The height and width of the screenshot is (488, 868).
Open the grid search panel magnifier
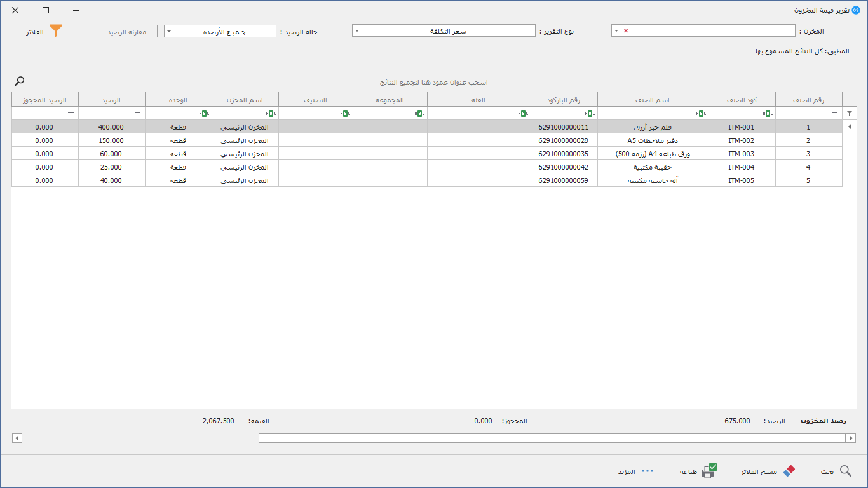tap(20, 81)
